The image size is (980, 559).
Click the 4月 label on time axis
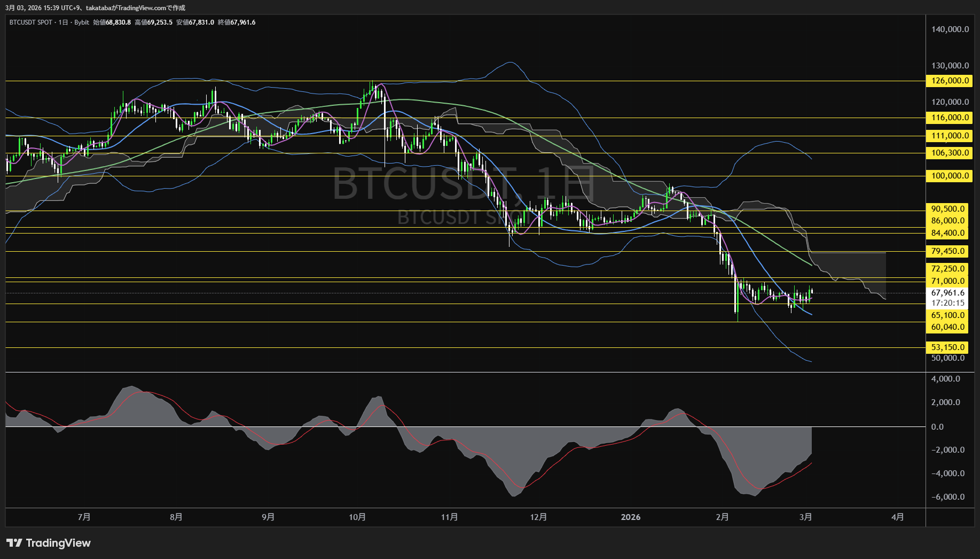point(898,517)
